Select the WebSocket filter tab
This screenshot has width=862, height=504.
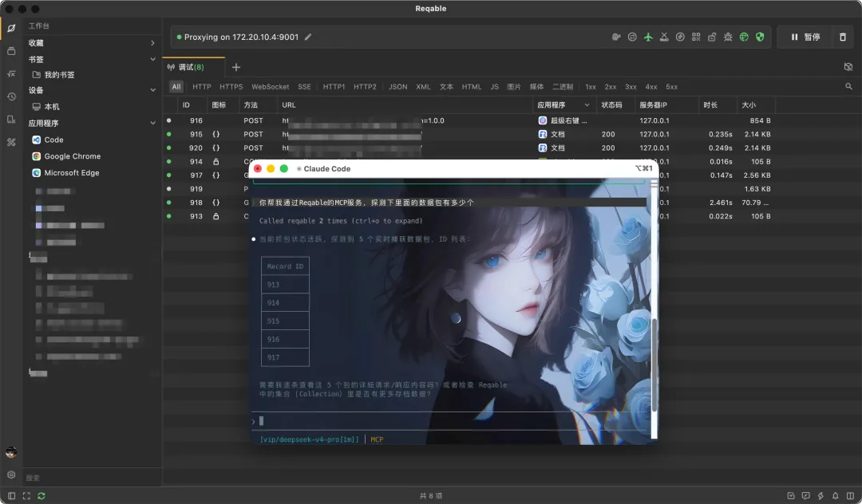pyautogui.click(x=270, y=87)
